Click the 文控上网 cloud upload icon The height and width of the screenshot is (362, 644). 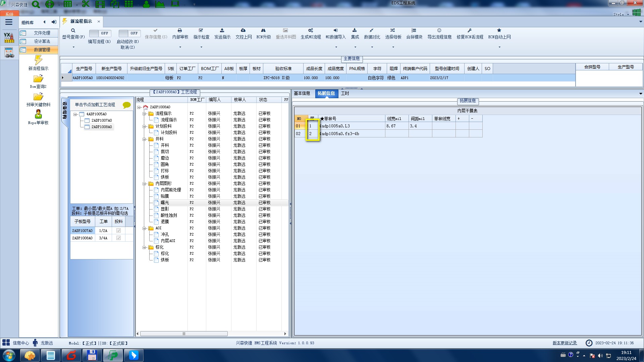[243, 31]
